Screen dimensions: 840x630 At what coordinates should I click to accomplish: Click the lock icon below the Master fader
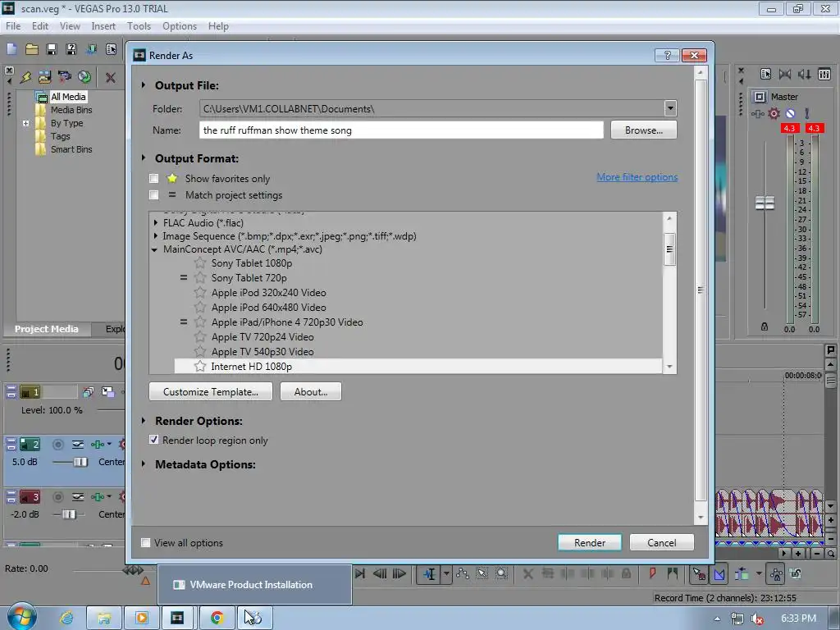pyautogui.click(x=765, y=326)
